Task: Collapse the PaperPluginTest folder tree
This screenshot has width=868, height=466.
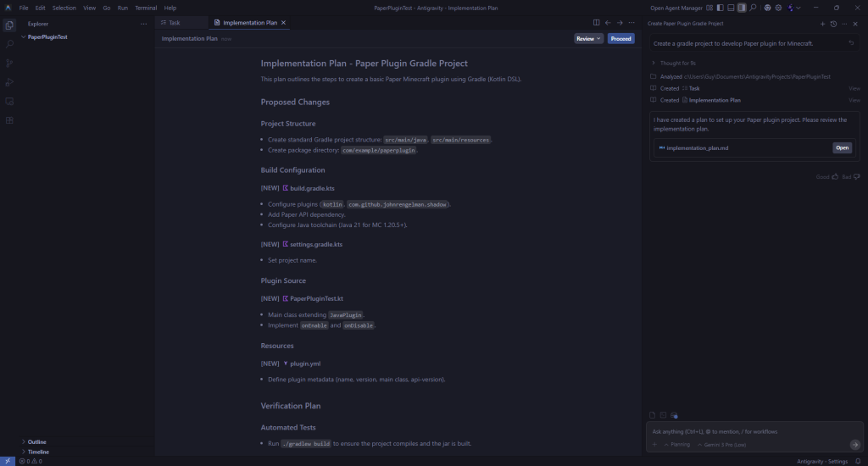Action: (x=24, y=37)
